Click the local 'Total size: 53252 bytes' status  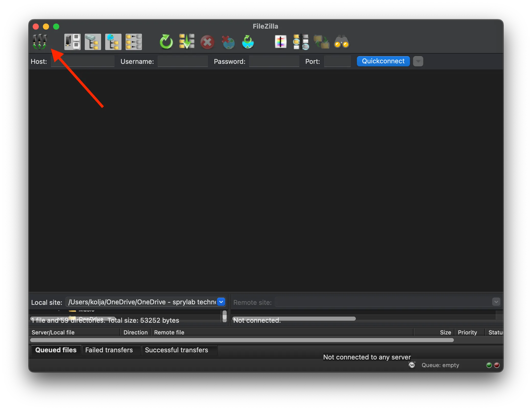143,320
